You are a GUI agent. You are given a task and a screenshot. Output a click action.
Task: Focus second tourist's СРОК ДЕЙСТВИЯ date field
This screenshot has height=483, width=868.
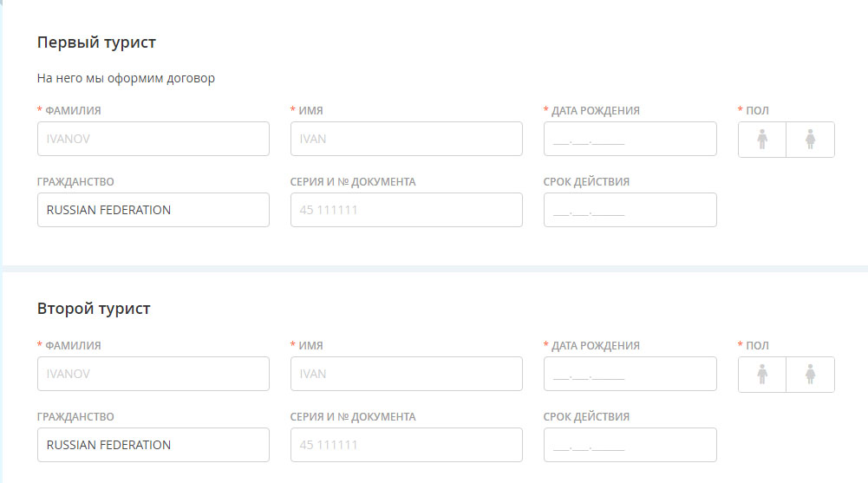coord(630,445)
